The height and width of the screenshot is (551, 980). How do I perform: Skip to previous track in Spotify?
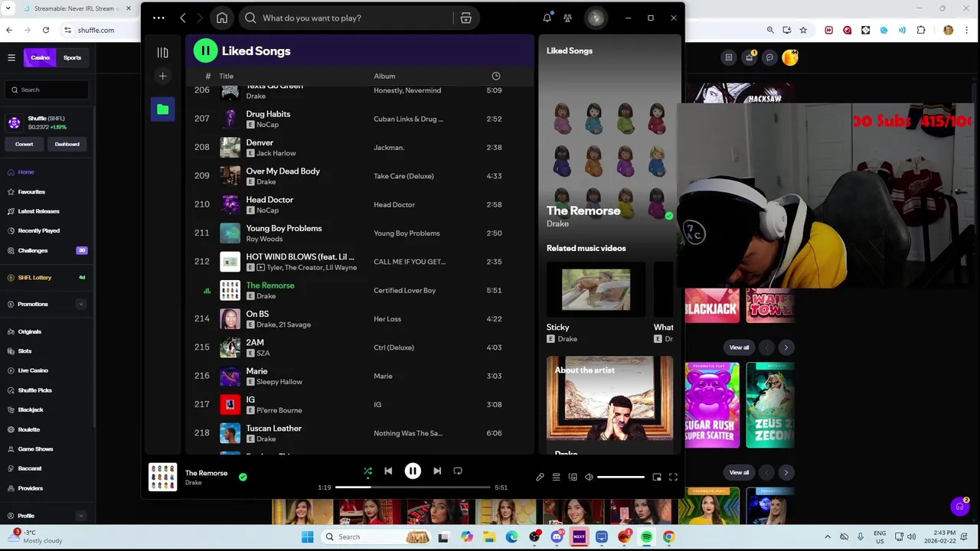click(x=388, y=471)
